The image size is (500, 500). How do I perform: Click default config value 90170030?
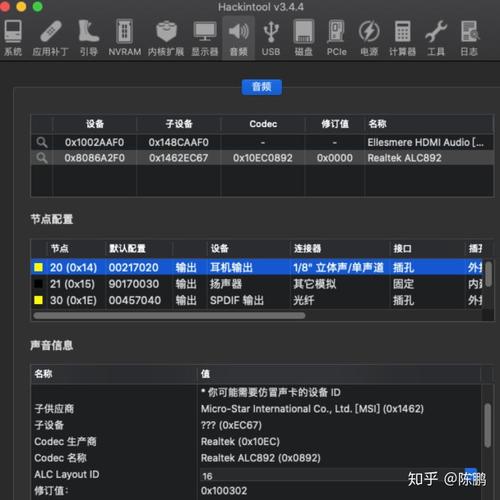click(x=133, y=284)
